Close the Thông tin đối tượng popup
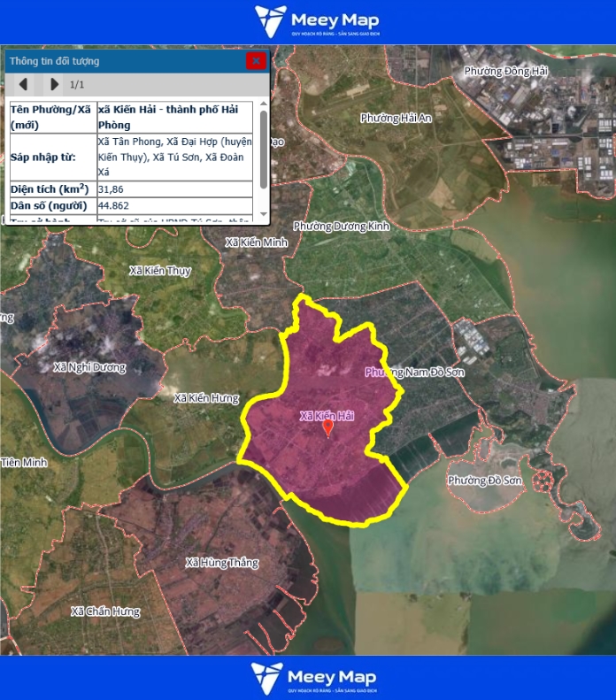 (x=256, y=60)
